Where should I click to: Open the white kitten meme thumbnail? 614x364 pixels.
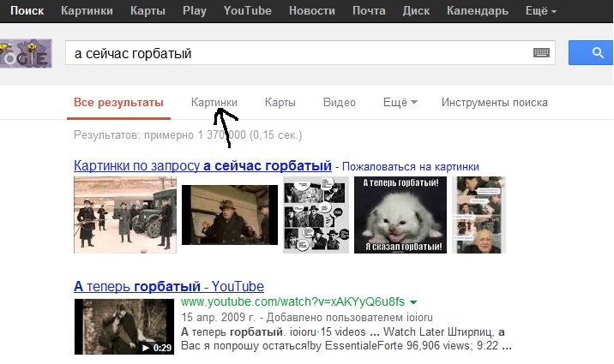(x=400, y=215)
